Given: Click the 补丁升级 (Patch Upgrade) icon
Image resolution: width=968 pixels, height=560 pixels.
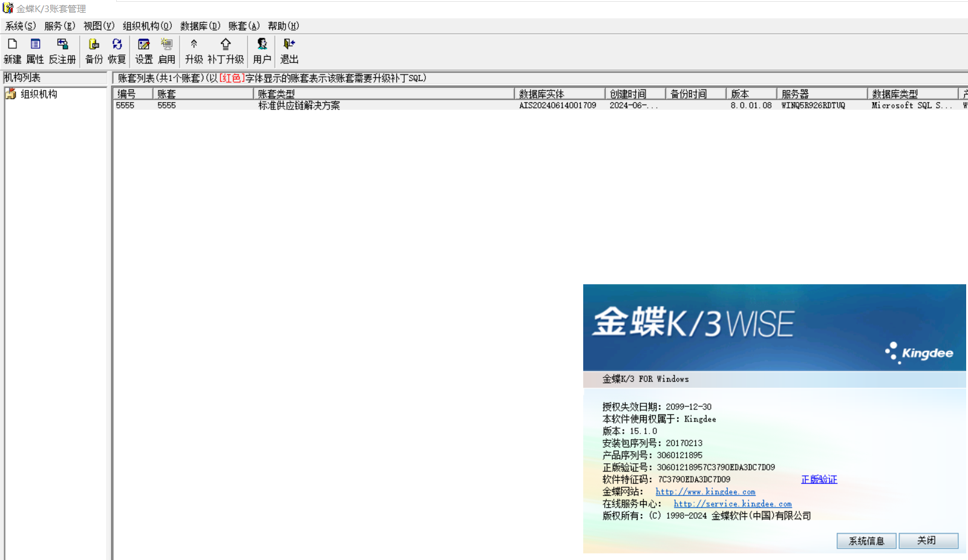Looking at the screenshot, I should point(226,50).
